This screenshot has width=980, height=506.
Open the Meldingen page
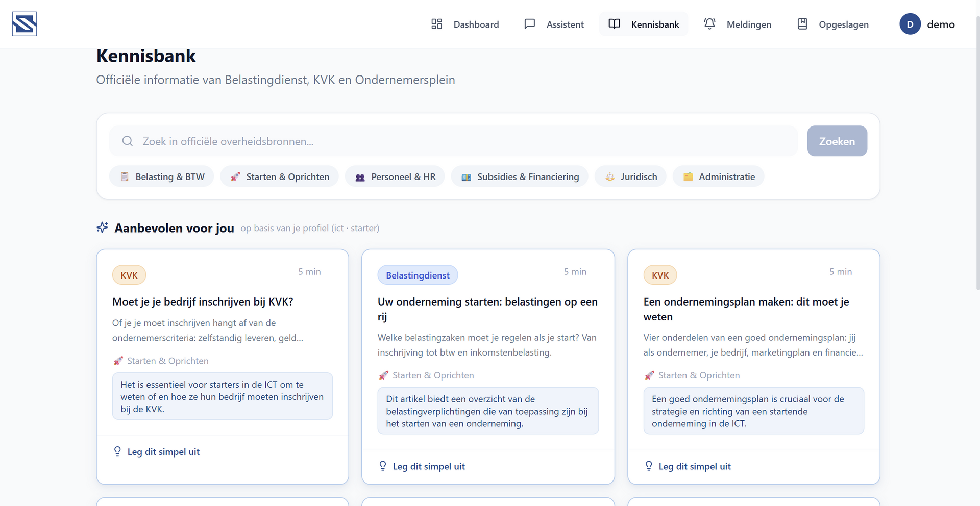[738, 24]
